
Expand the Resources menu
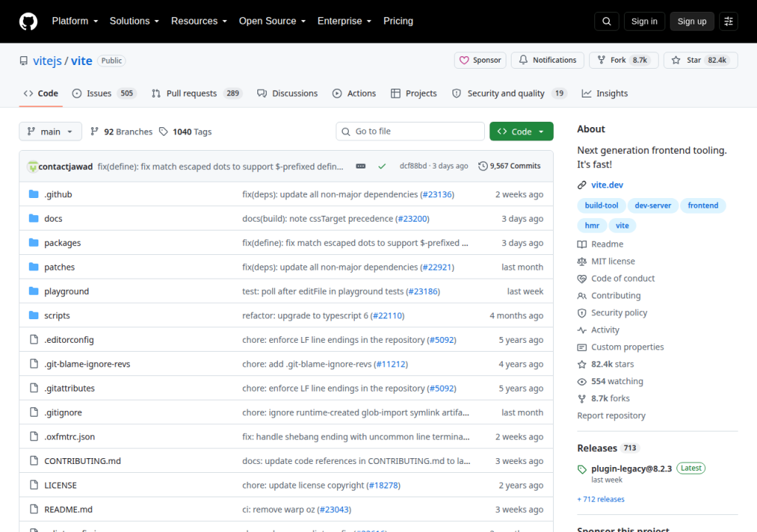pyautogui.click(x=199, y=21)
